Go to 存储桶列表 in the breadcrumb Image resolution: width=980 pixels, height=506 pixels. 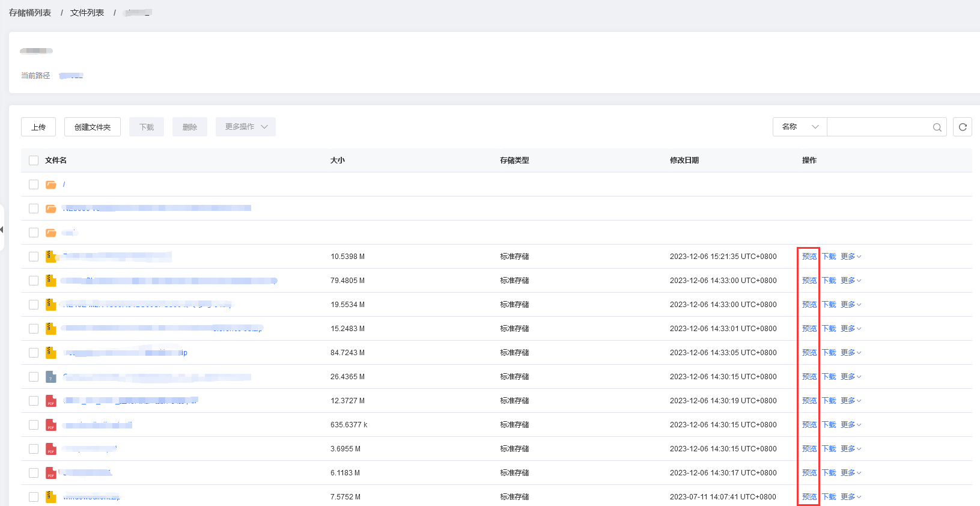click(x=30, y=13)
